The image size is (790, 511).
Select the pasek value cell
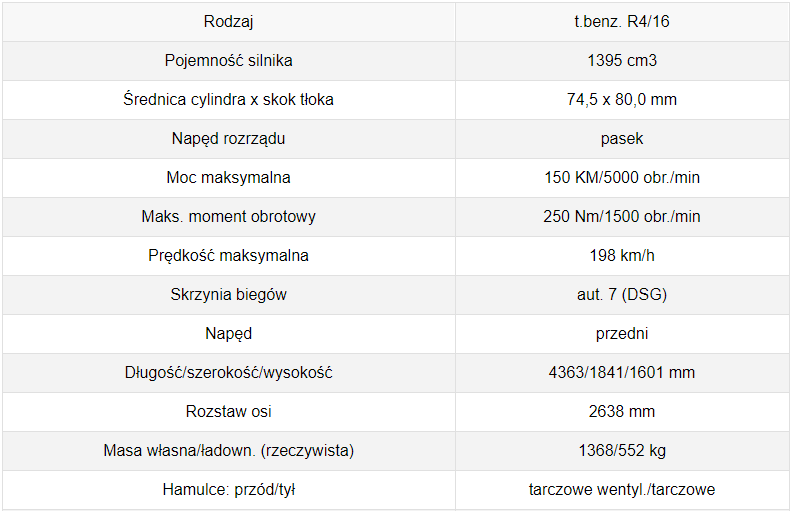622,139
